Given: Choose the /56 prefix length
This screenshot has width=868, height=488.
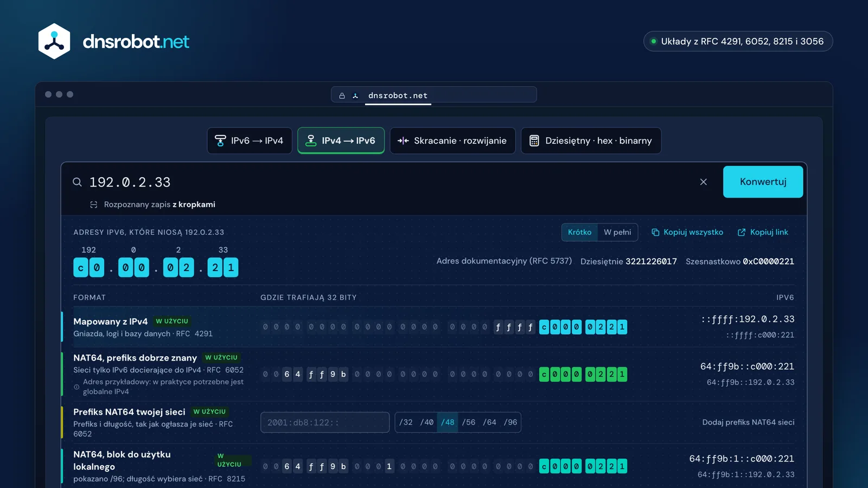Looking at the screenshot, I should tap(469, 422).
